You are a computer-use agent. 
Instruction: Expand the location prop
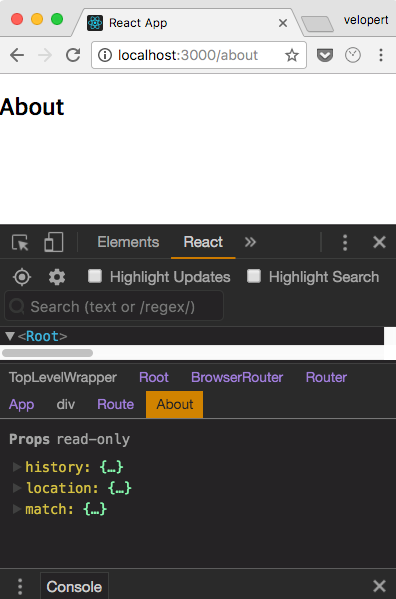[16, 488]
